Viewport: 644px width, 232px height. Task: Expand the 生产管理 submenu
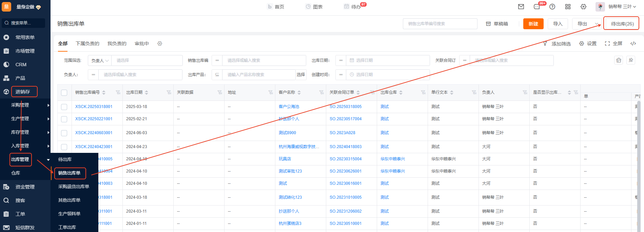(48, 119)
